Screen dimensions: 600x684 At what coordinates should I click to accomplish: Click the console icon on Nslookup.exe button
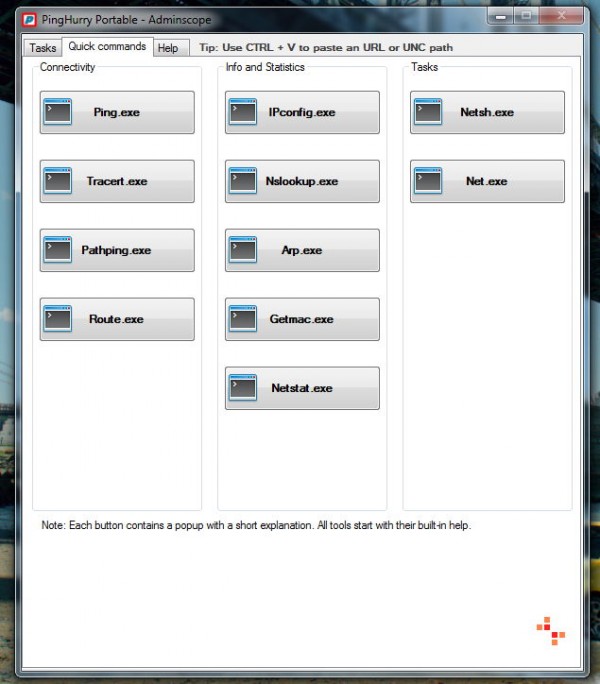point(243,181)
